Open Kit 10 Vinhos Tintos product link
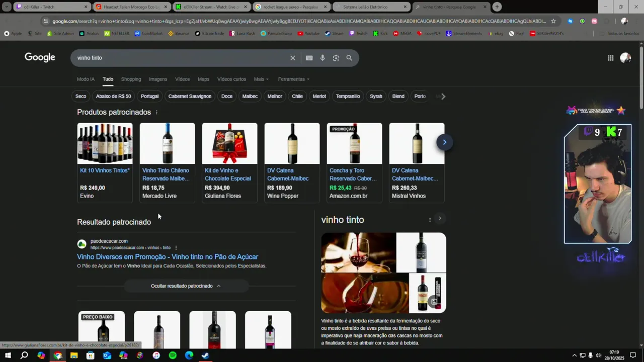644x362 pixels. pyautogui.click(x=105, y=170)
